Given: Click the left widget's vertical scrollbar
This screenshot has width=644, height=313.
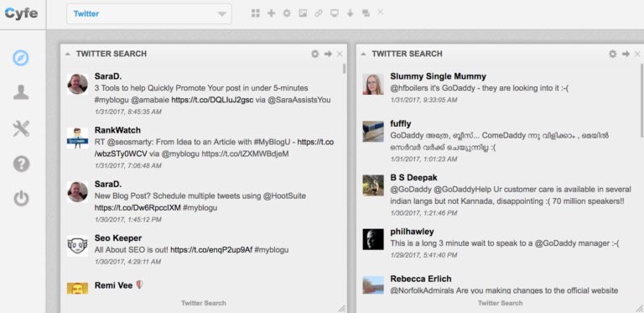Looking at the screenshot, I should tap(344, 69).
